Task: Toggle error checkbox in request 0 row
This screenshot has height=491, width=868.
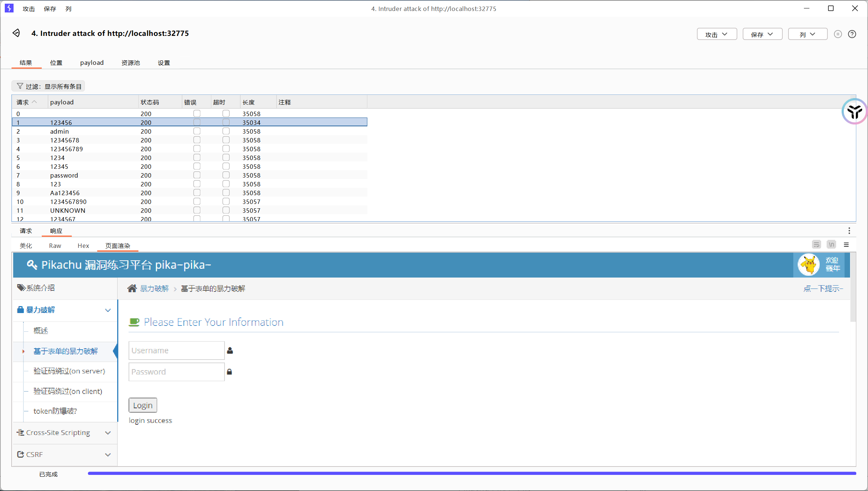Action: (x=197, y=114)
